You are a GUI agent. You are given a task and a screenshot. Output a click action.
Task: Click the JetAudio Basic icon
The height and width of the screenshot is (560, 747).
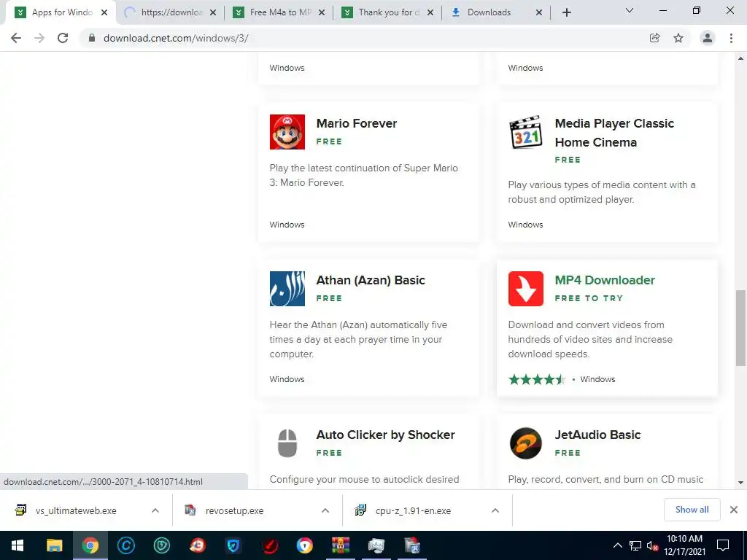(525, 443)
